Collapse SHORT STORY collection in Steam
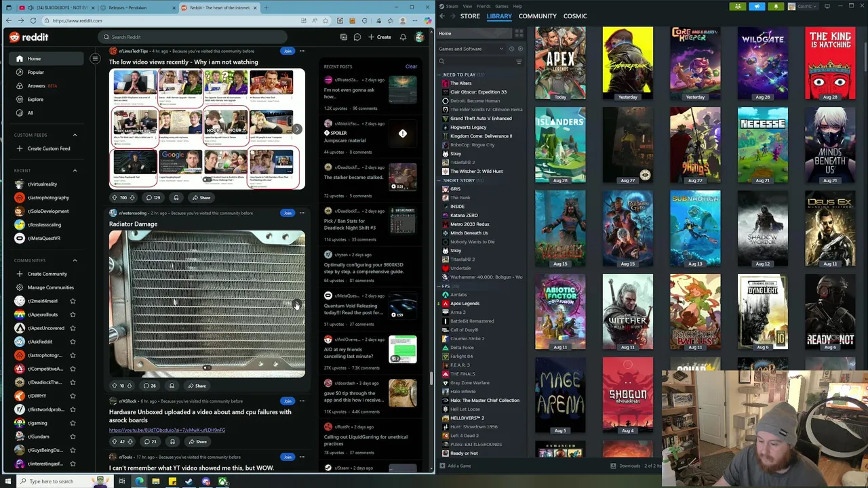 tap(440, 180)
